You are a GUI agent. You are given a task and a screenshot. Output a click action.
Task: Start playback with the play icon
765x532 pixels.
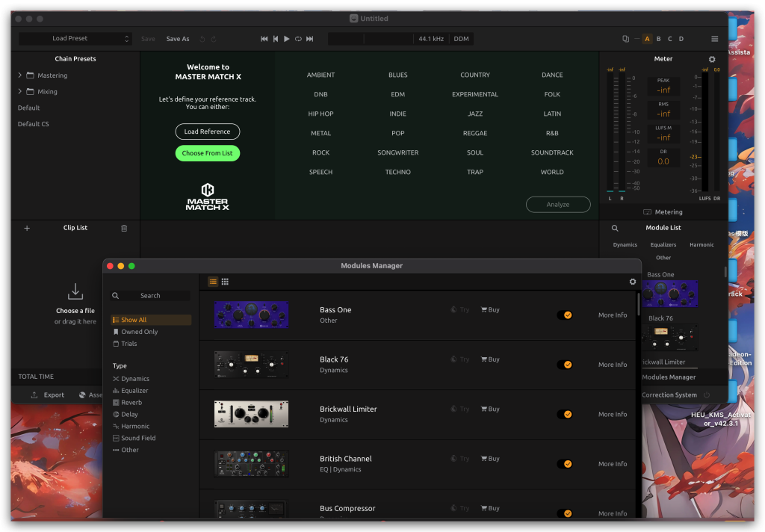tap(287, 39)
